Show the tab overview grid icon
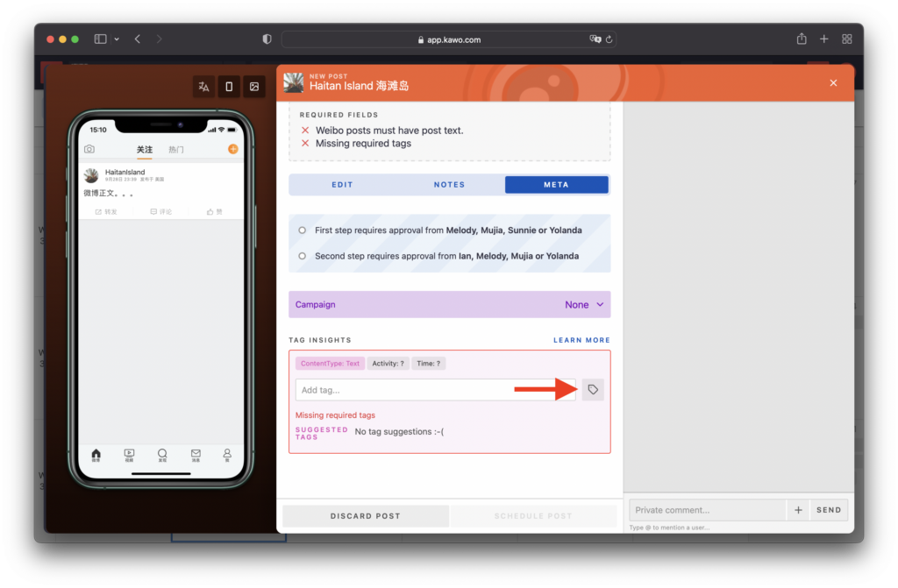Image resolution: width=898 pixels, height=588 pixels. (847, 39)
